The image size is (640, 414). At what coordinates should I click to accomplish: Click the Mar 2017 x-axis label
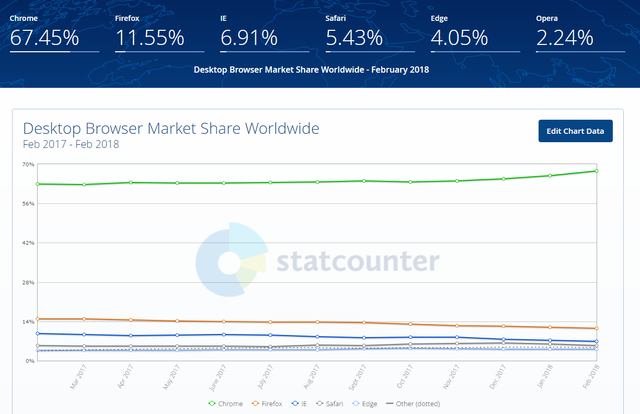tap(78, 377)
